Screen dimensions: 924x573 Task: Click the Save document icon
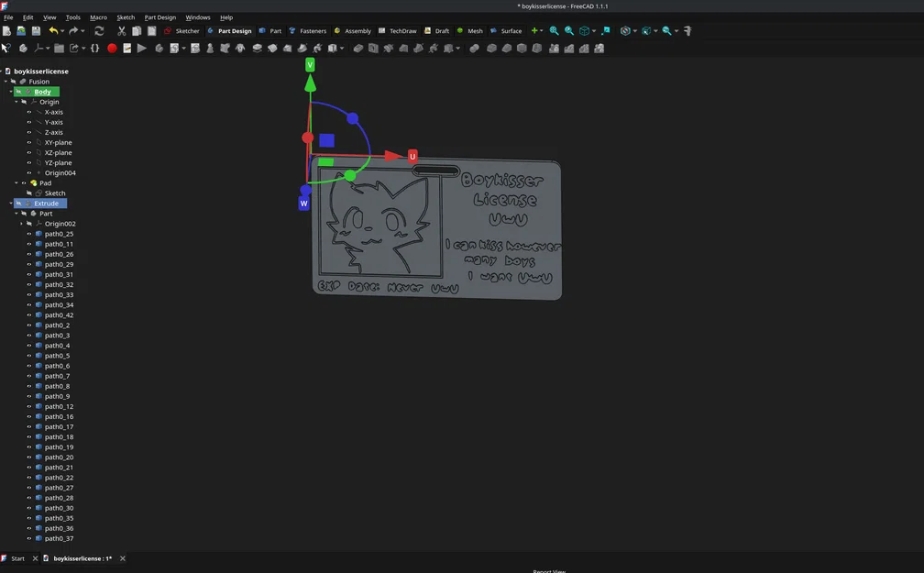(x=36, y=30)
